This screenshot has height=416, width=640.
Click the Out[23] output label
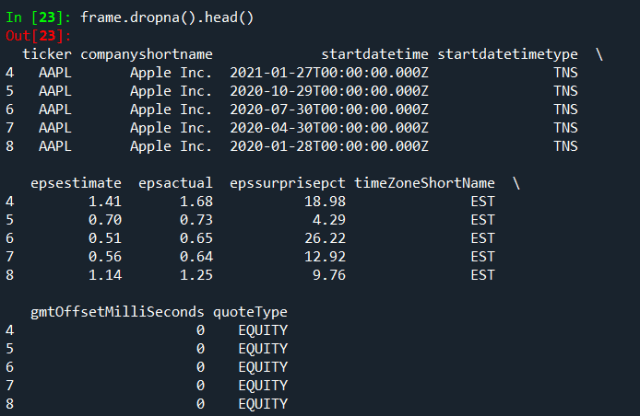38,36
